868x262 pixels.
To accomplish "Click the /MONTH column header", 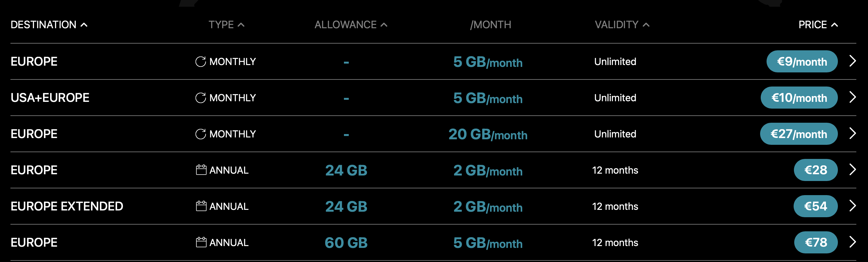I will [x=490, y=25].
